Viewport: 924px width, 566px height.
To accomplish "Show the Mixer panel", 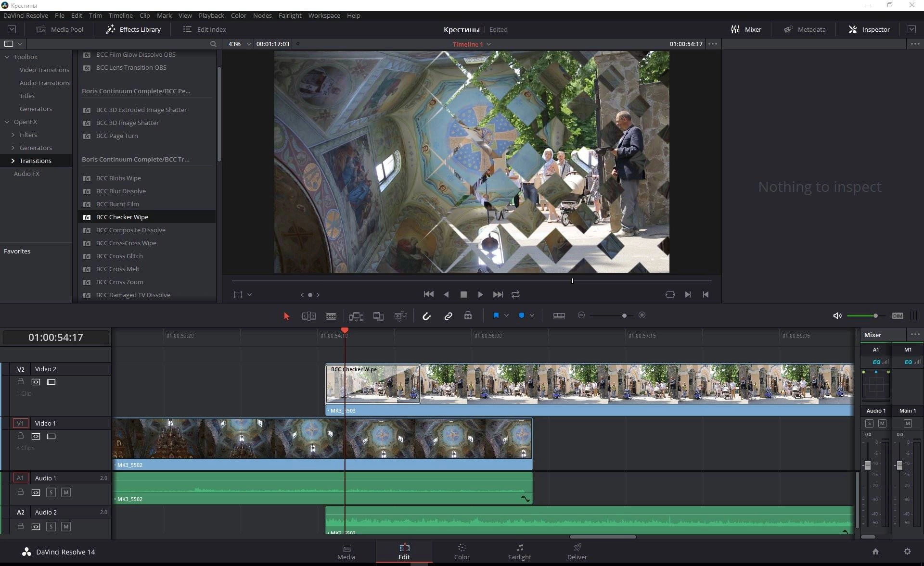I will tap(746, 29).
